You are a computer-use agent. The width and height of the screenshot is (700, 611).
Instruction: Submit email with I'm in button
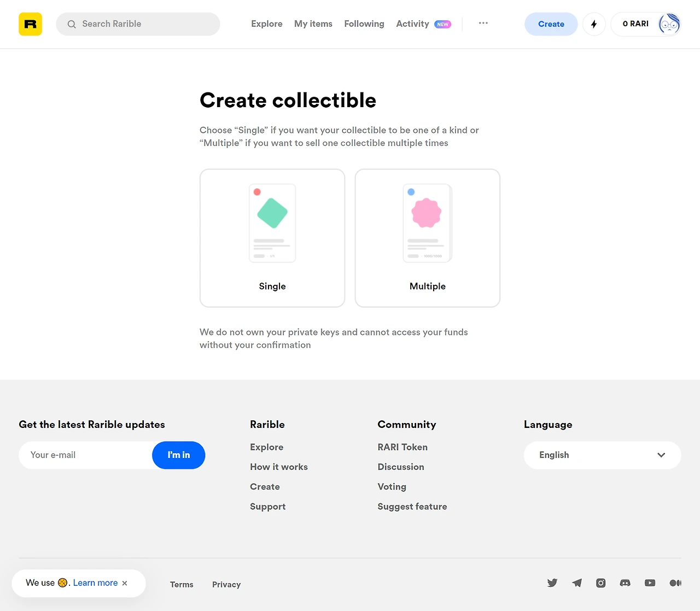[x=179, y=455]
